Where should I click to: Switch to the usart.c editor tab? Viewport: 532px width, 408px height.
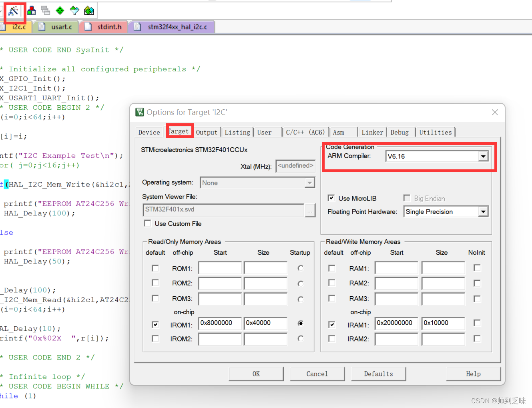coord(56,27)
